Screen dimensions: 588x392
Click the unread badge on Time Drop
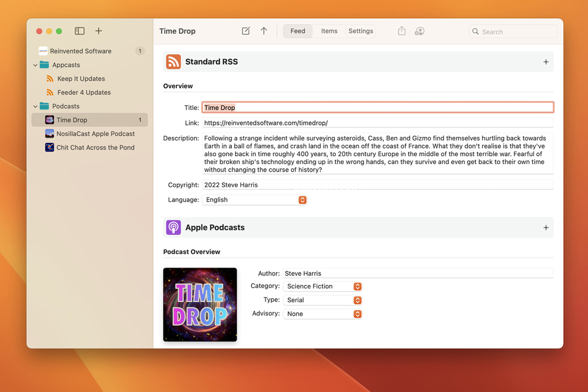[x=140, y=120]
